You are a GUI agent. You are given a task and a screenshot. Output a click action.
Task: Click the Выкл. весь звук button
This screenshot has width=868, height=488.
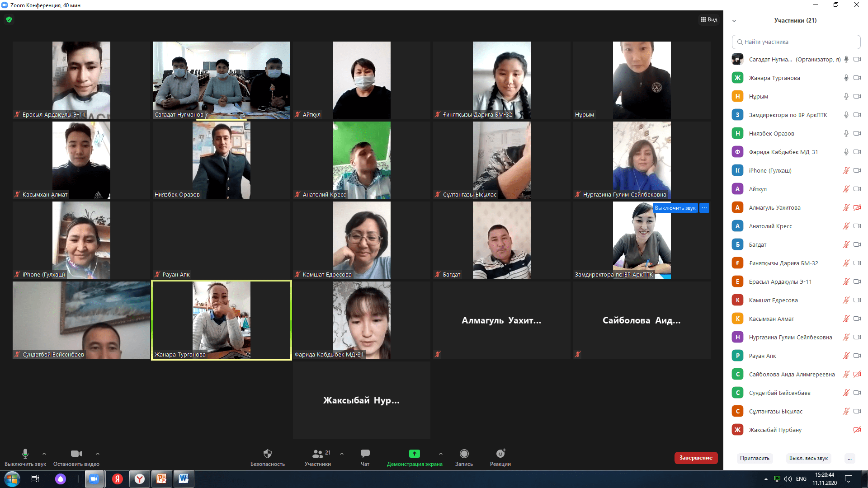coord(808,458)
